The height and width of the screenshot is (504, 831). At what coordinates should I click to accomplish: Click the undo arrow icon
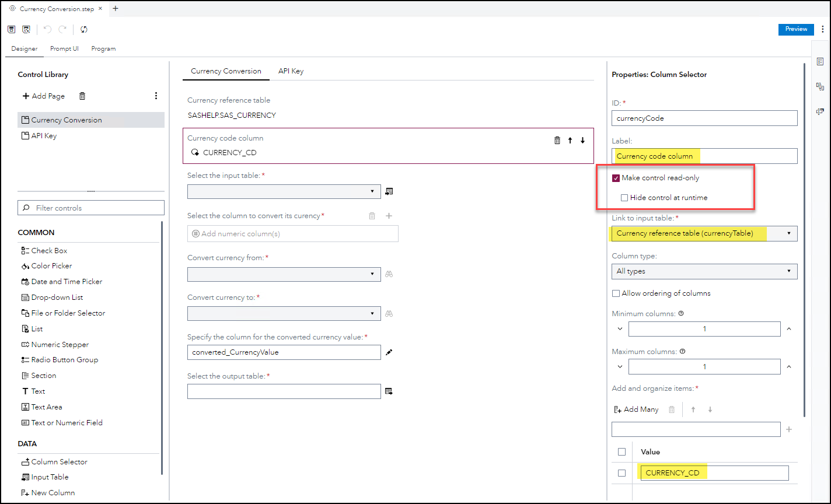point(48,29)
